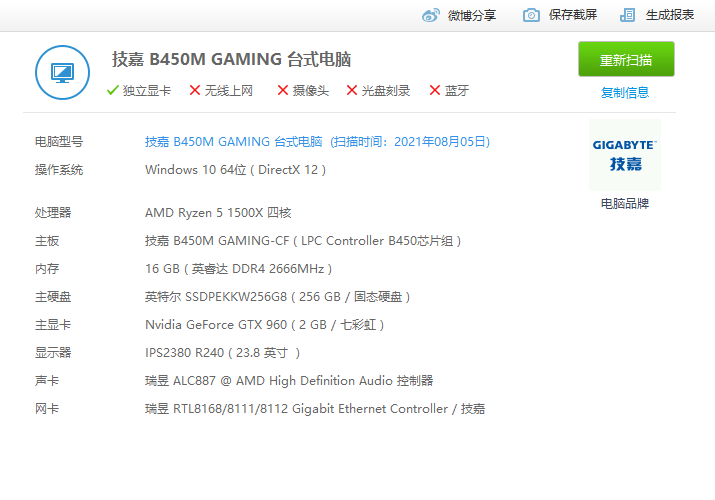Click the red X beside 蓝牙

[434, 90]
